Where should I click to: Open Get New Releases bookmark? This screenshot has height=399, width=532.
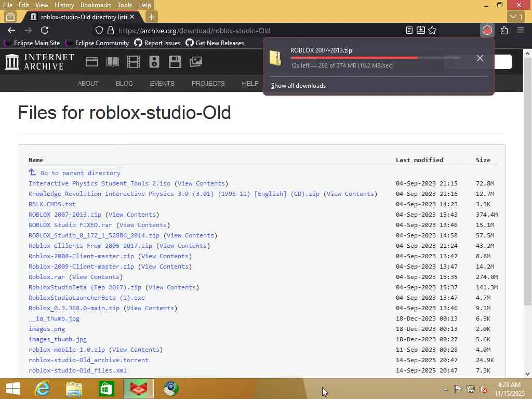pos(215,43)
